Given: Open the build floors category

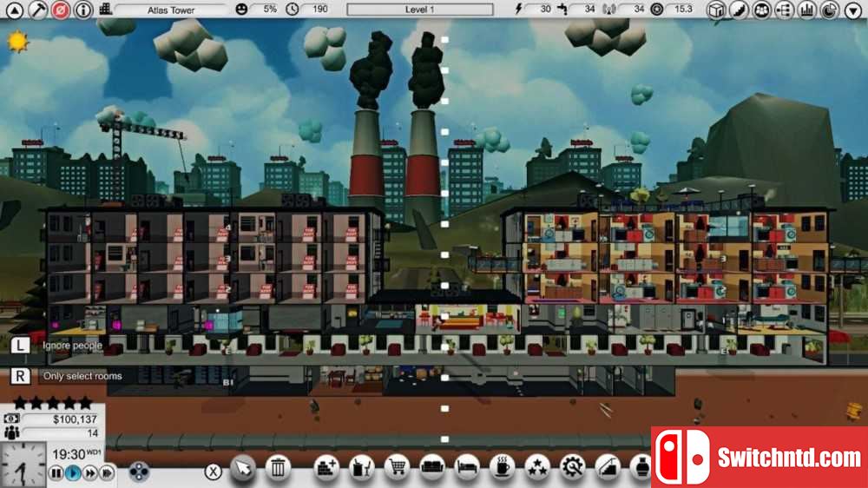Looking at the screenshot, I should click(326, 469).
